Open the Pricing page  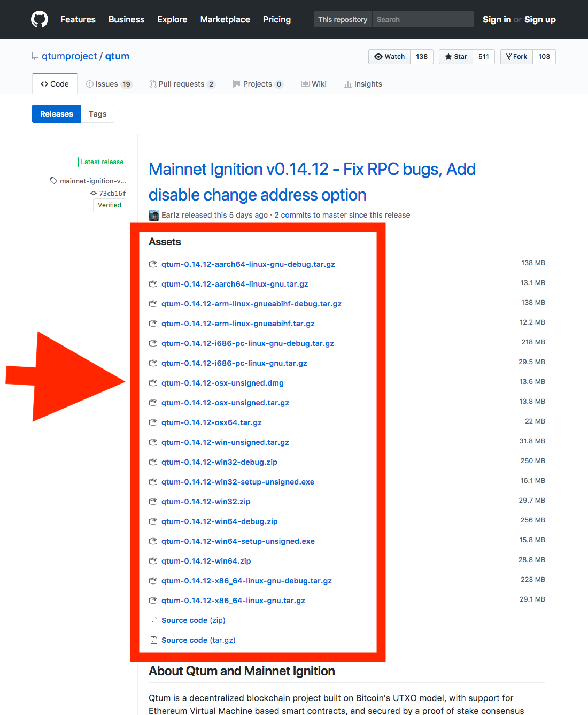[x=277, y=19]
